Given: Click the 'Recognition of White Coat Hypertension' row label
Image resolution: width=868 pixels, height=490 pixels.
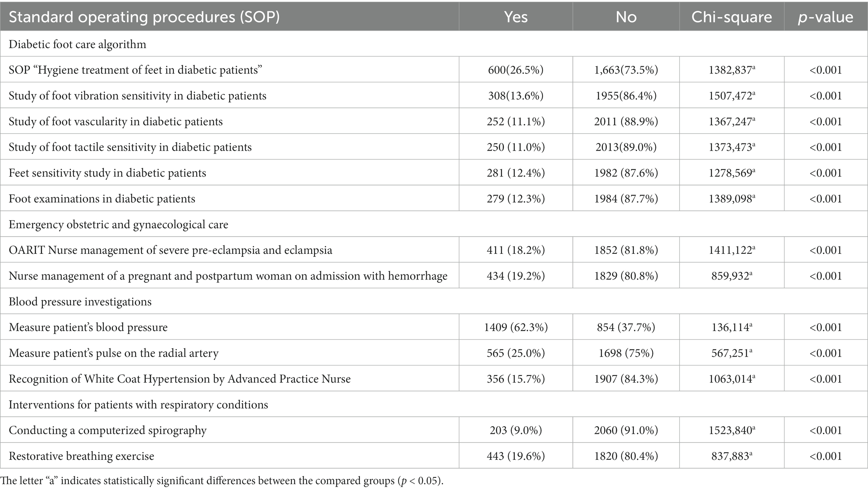Looking at the screenshot, I should click(179, 379).
